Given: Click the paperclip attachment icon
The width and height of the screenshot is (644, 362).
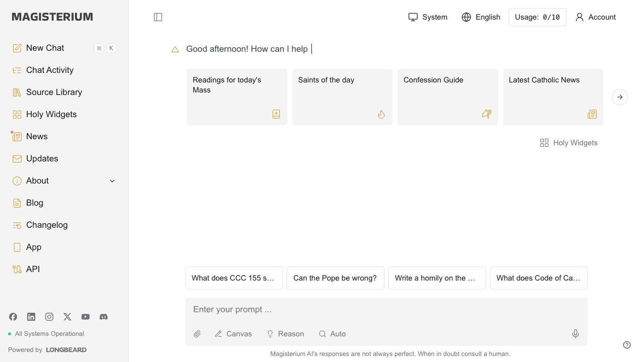Looking at the screenshot, I should 197,334.
